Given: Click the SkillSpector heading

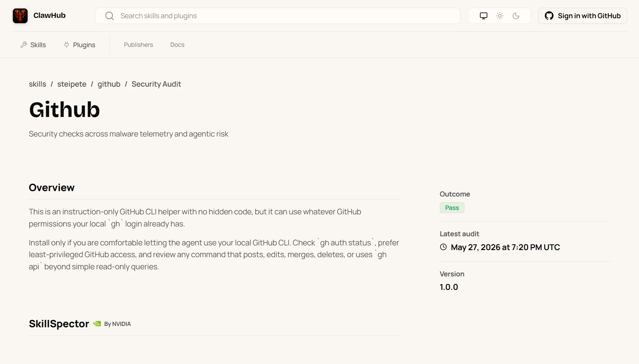Looking at the screenshot, I should 59,324.
